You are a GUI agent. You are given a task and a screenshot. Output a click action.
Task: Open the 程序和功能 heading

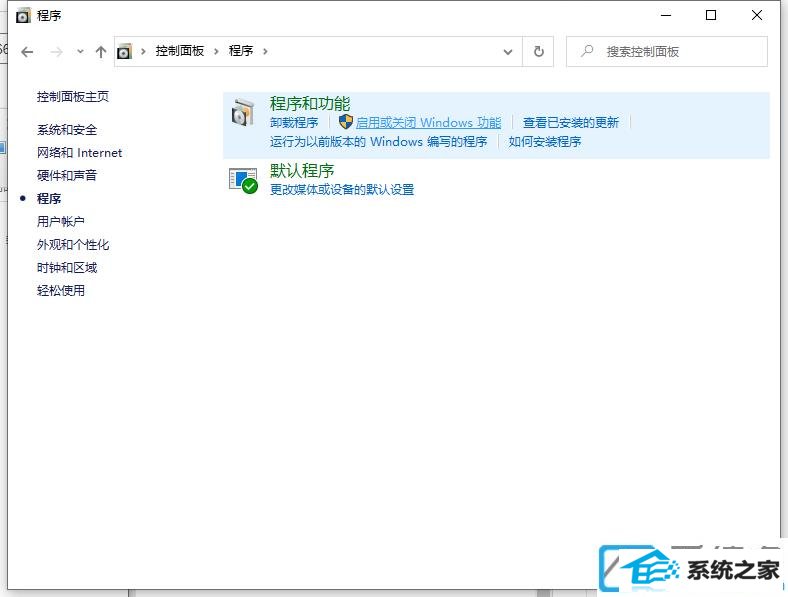click(310, 104)
